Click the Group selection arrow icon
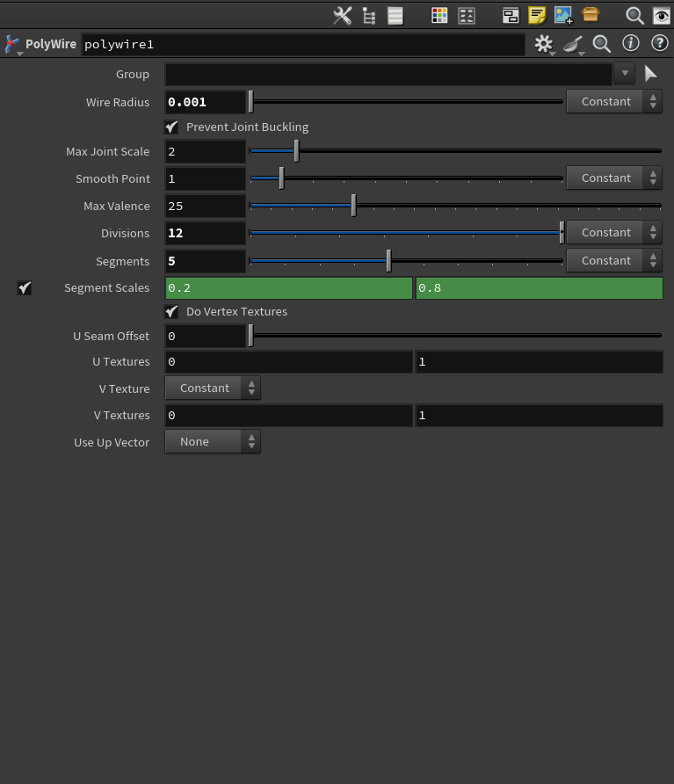 tap(650, 74)
